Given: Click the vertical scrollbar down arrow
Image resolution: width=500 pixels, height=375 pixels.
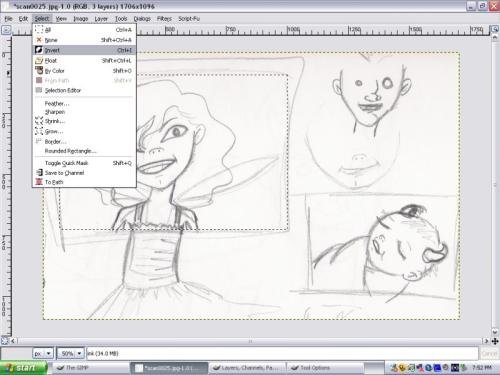Looking at the screenshot, I should 495,332.
